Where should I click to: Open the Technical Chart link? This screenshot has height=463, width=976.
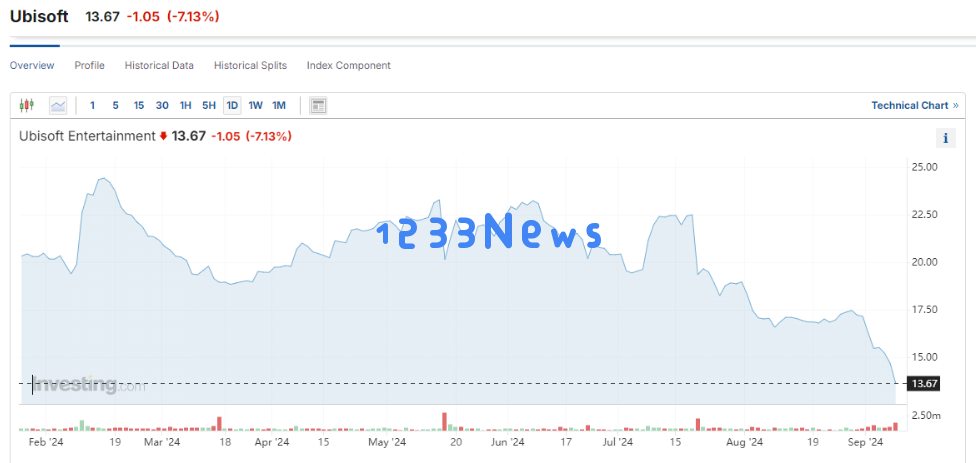tap(914, 105)
